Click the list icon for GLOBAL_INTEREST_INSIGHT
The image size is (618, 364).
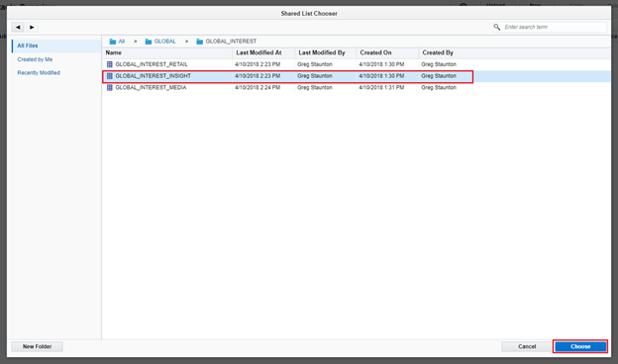pyautogui.click(x=110, y=76)
